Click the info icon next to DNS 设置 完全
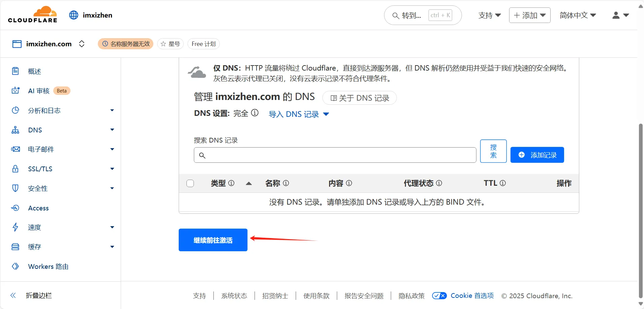The height and width of the screenshot is (309, 644). pyautogui.click(x=255, y=113)
